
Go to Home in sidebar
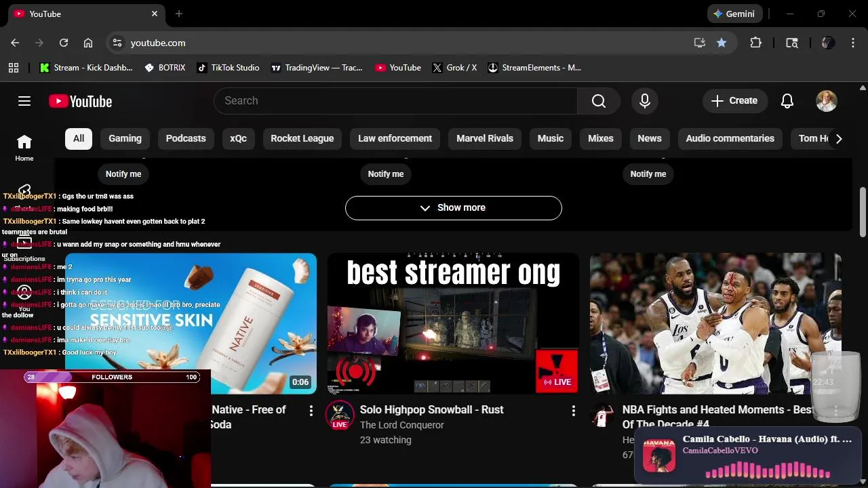(x=24, y=147)
